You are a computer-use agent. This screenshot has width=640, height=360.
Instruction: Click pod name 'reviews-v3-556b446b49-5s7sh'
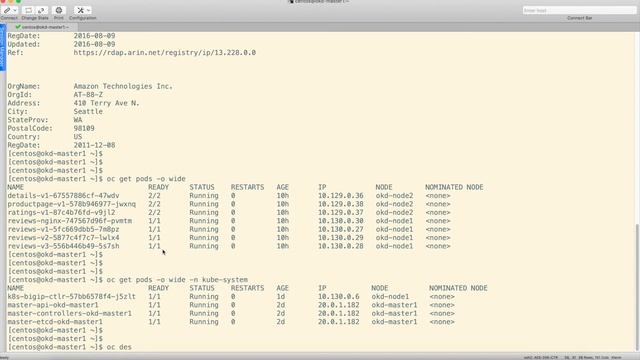click(63, 246)
